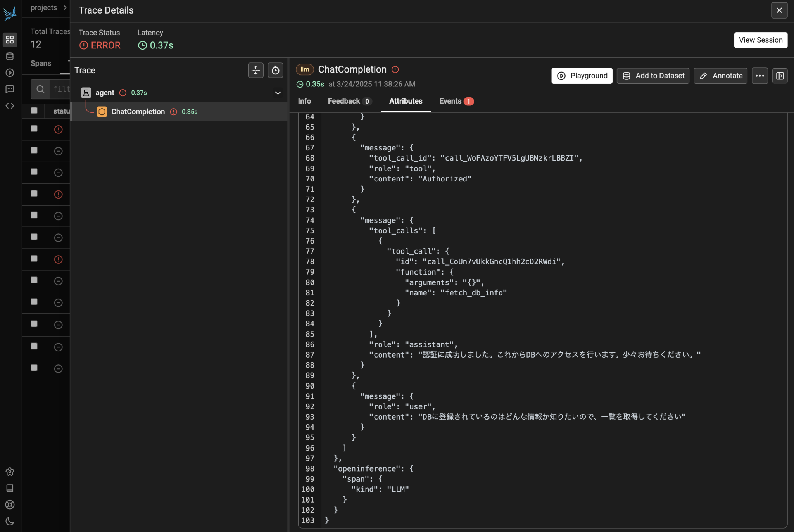
Task: Toggle the side panel icon at top right
Action: pyautogui.click(x=780, y=76)
